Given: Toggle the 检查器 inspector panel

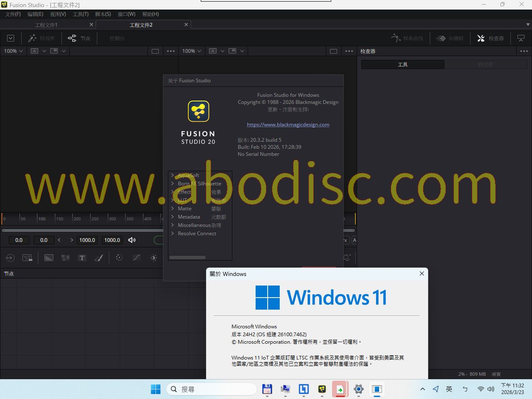Looking at the screenshot, I should pyautogui.click(x=490, y=38).
